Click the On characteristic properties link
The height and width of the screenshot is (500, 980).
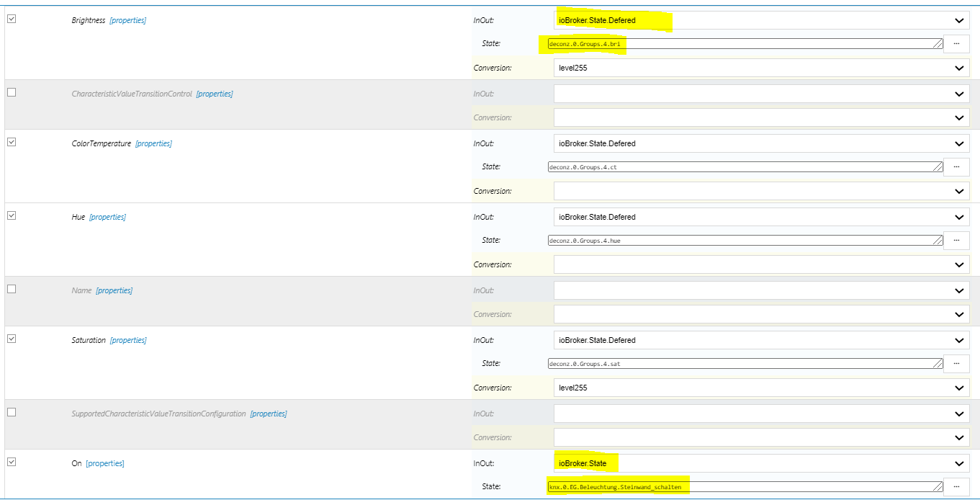click(x=105, y=463)
